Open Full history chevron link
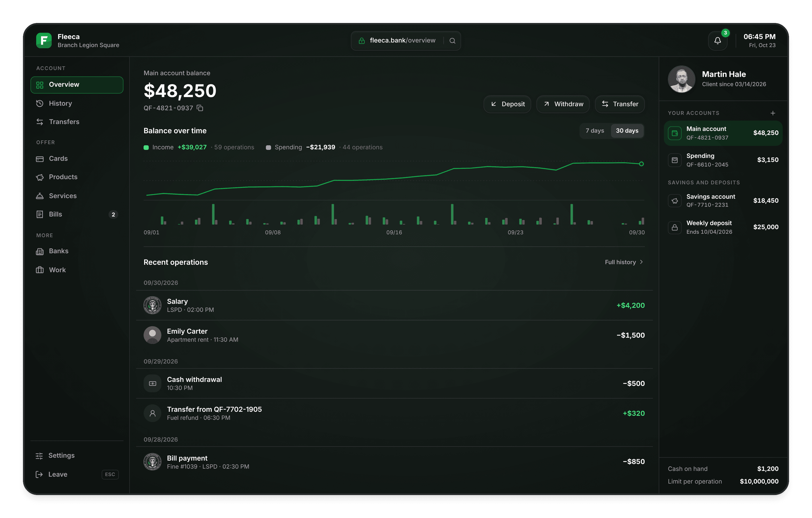 624,262
